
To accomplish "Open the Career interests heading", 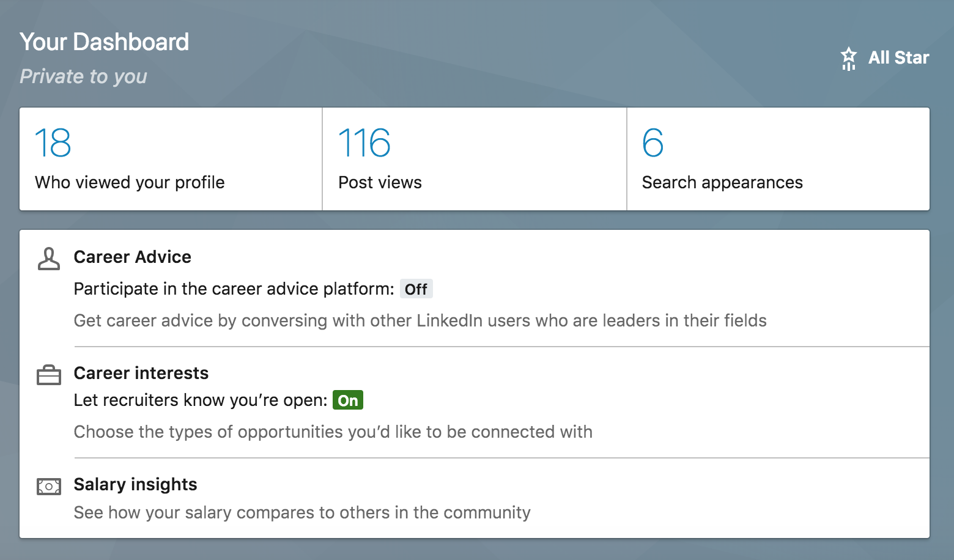I will [141, 373].
